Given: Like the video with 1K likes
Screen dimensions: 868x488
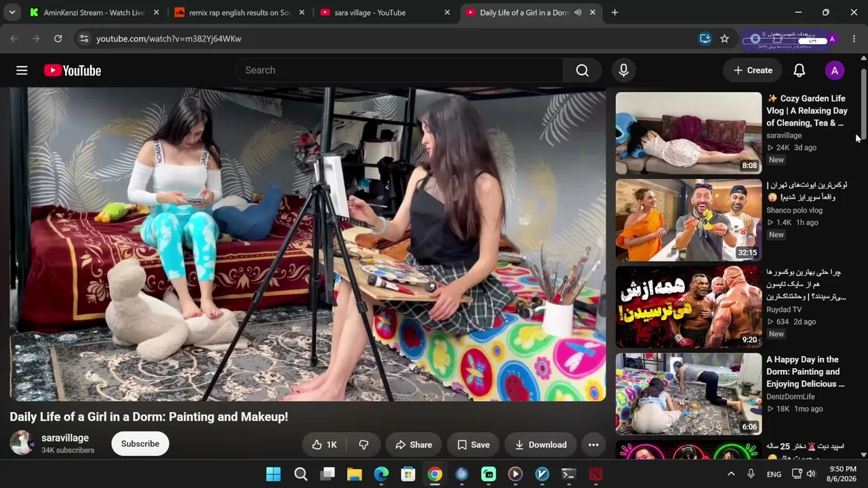Looking at the screenshot, I should coord(325,445).
